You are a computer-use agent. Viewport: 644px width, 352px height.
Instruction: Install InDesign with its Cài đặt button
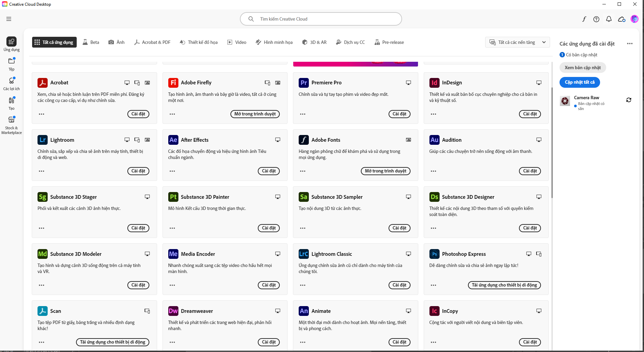click(x=529, y=114)
